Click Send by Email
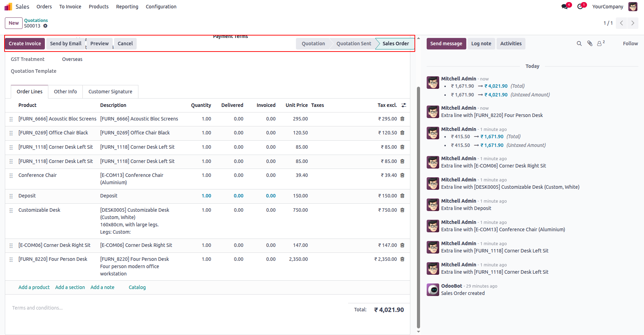Viewport: 644px width, 335px height. pos(66,44)
